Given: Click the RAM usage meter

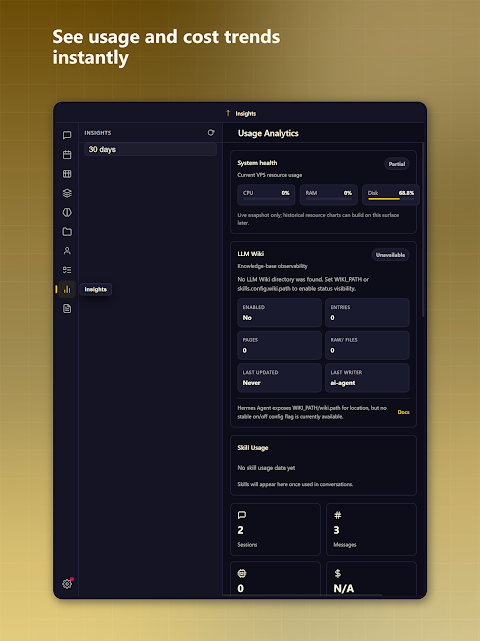Looking at the screenshot, I should click(x=329, y=195).
